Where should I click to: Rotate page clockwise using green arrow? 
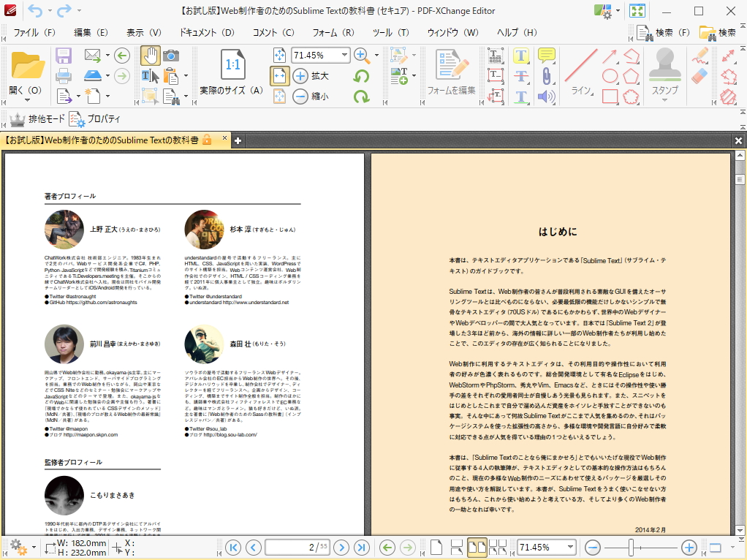[x=362, y=97]
